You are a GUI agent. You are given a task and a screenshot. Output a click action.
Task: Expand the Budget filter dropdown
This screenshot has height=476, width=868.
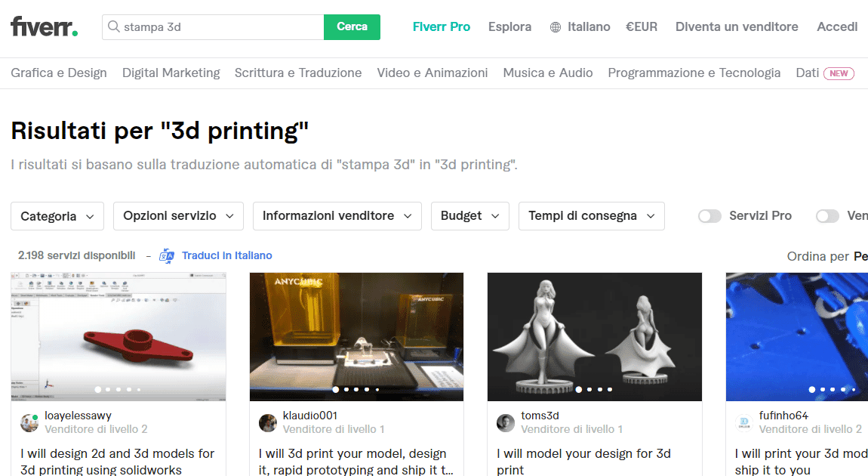coord(470,216)
